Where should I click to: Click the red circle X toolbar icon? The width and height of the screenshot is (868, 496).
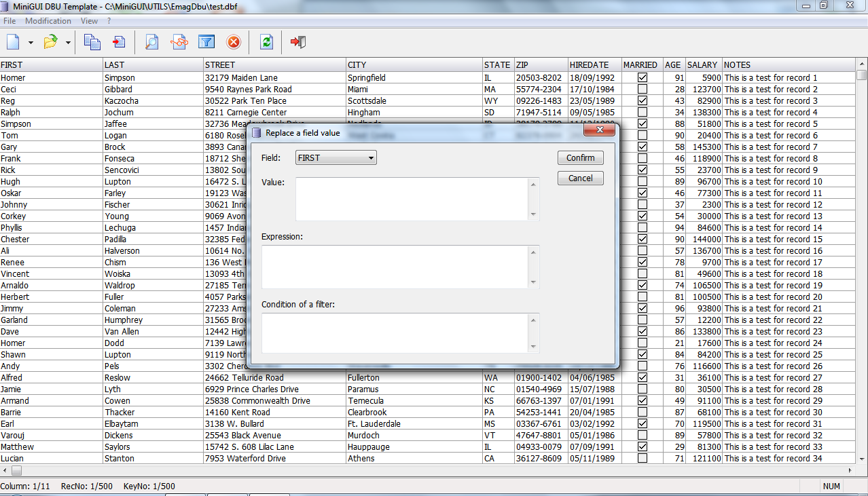tap(234, 42)
